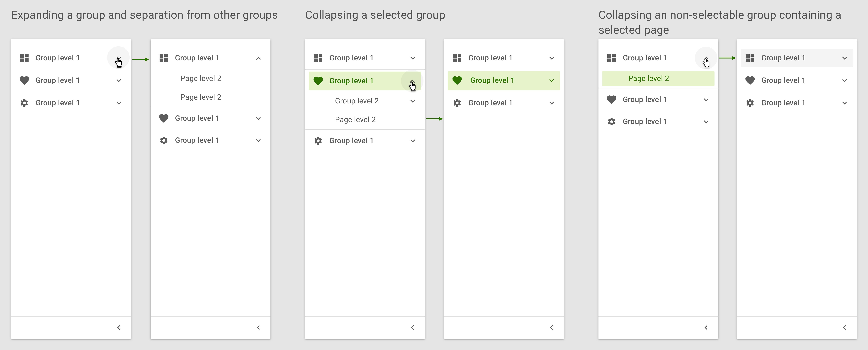The height and width of the screenshot is (350, 868).
Task: Click heart icon in first panel
Action: (x=24, y=80)
